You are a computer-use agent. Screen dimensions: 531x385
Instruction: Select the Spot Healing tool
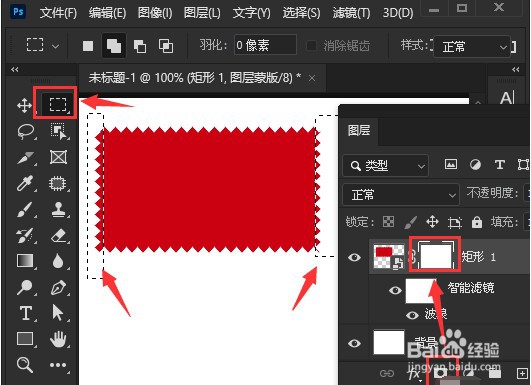coord(58,183)
